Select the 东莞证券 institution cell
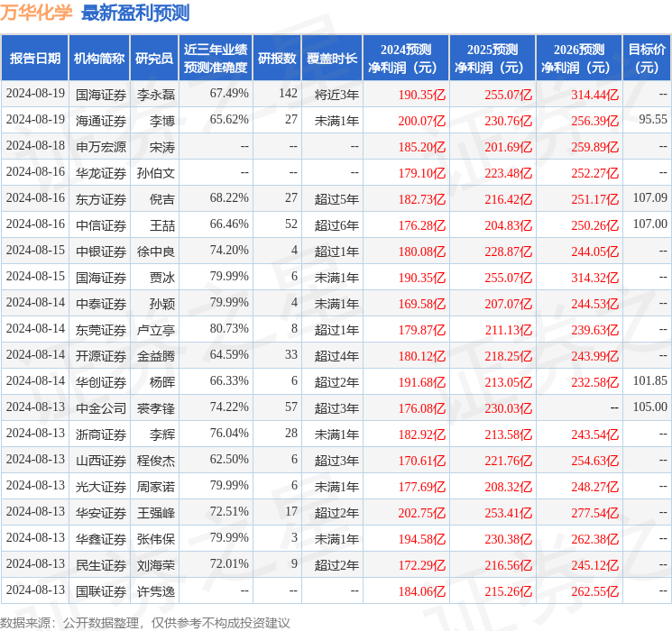Image resolution: width=672 pixels, height=631 pixels. point(101,330)
